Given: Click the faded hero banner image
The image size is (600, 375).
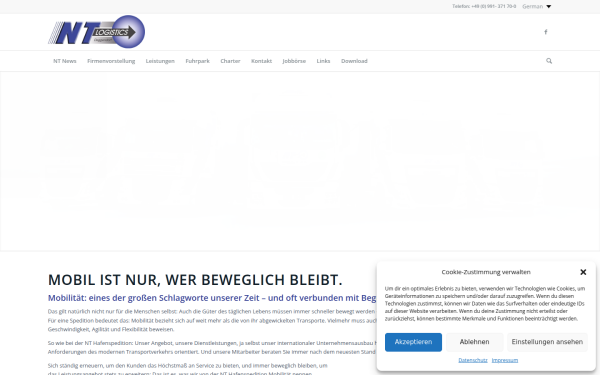Looking at the screenshot, I should pyautogui.click(x=300, y=161).
